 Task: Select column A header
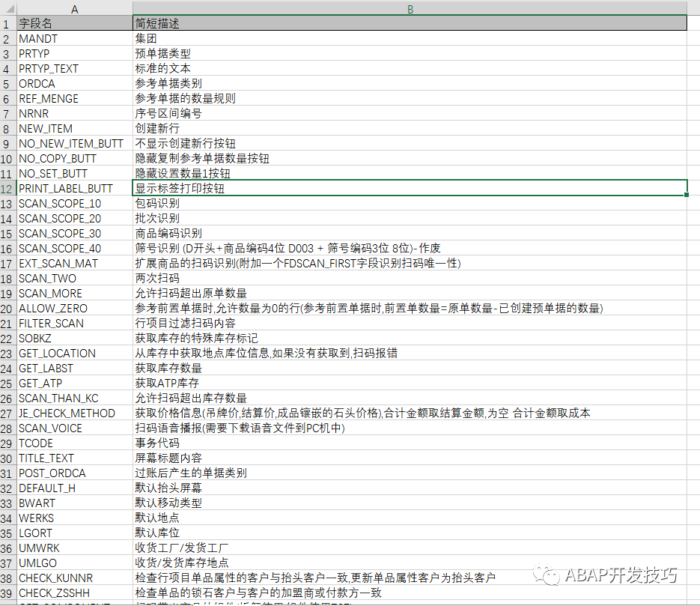pos(75,9)
